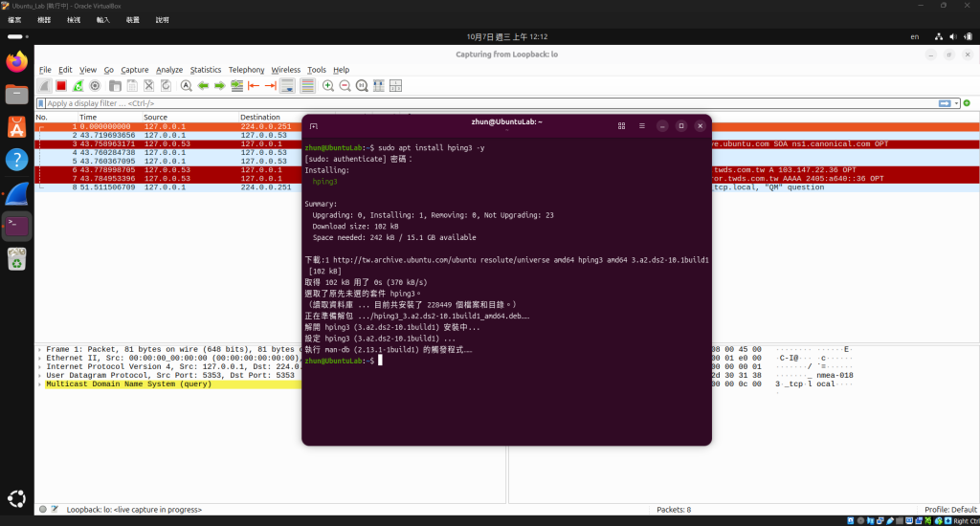Reset text size to normal
This screenshot has height=526, width=980.
point(362,85)
